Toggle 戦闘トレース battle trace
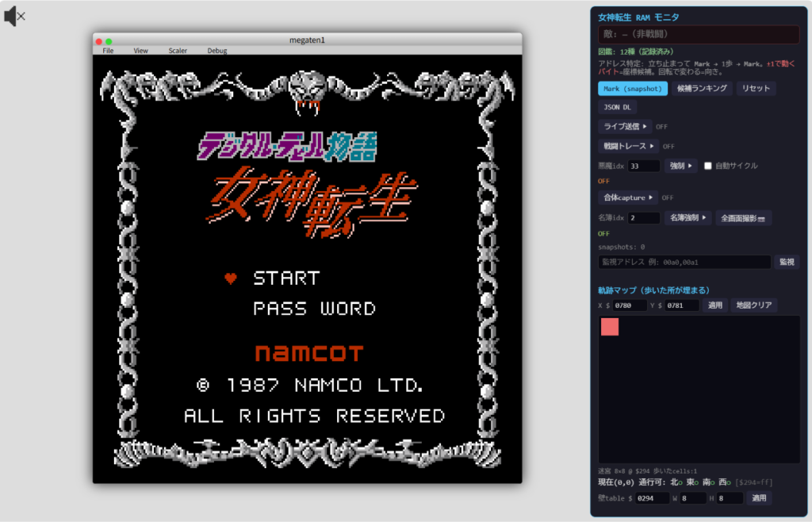 tap(628, 146)
